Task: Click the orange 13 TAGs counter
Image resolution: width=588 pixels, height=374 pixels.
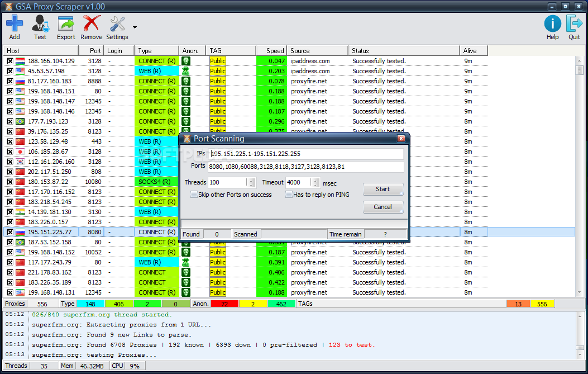Action: point(518,304)
